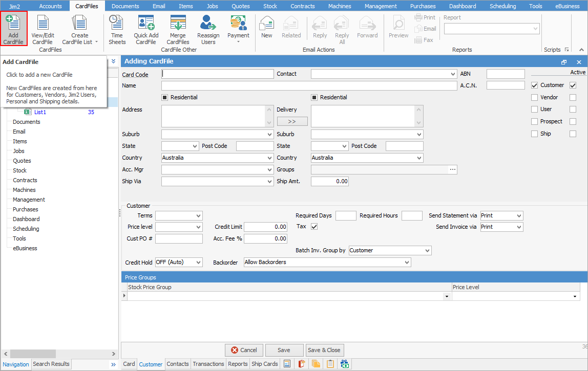Disable the Tax checkbox
This screenshot has width=588, height=371.
point(313,226)
